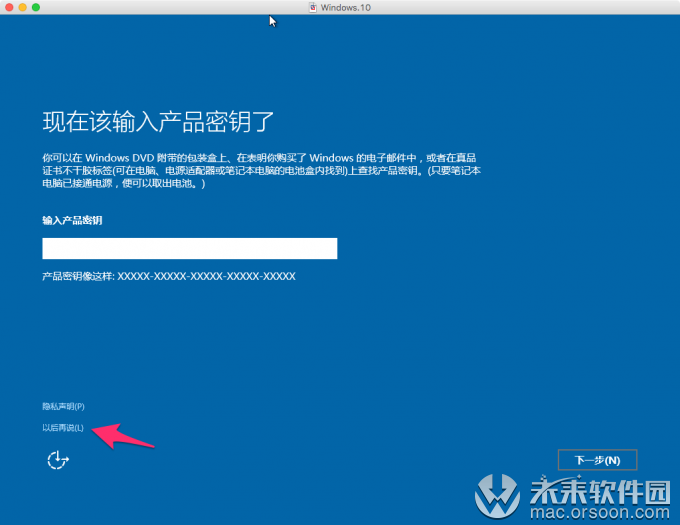Click the heading 现在该输入产品密钥了
Screen dimensions: 680x525
point(158,121)
